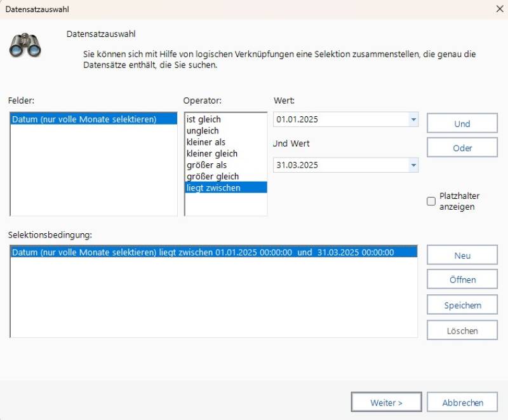Choose operator 'ungleich' from list
The height and width of the screenshot is (420, 508).
(202, 131)
